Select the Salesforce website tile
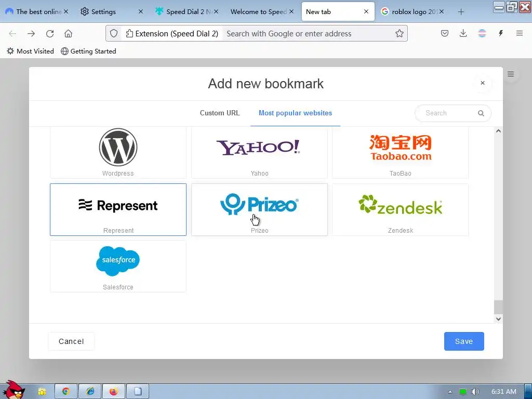 [118, 267]
